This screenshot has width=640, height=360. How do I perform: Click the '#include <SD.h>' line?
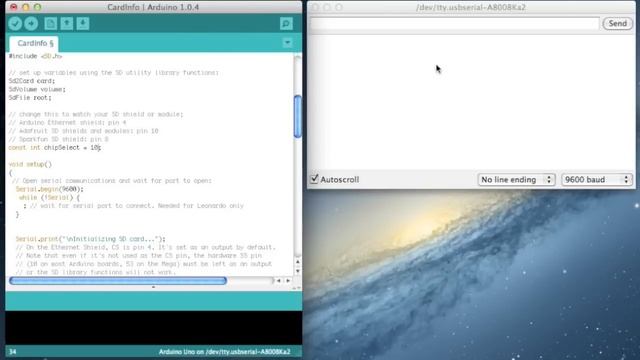[35, 56]
